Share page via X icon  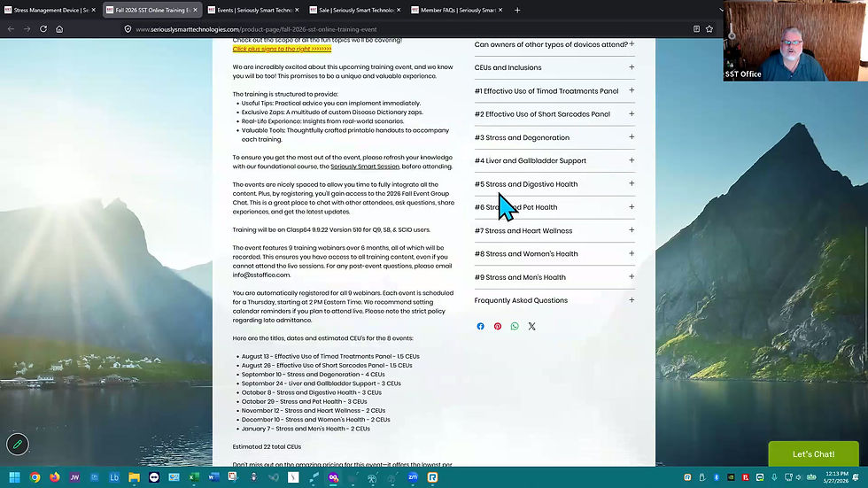pos(532,327)
